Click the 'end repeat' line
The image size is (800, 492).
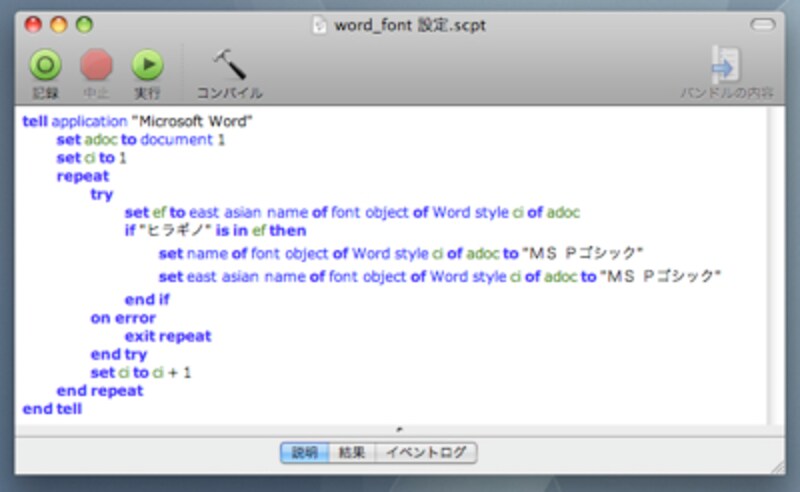click(100, 391)
